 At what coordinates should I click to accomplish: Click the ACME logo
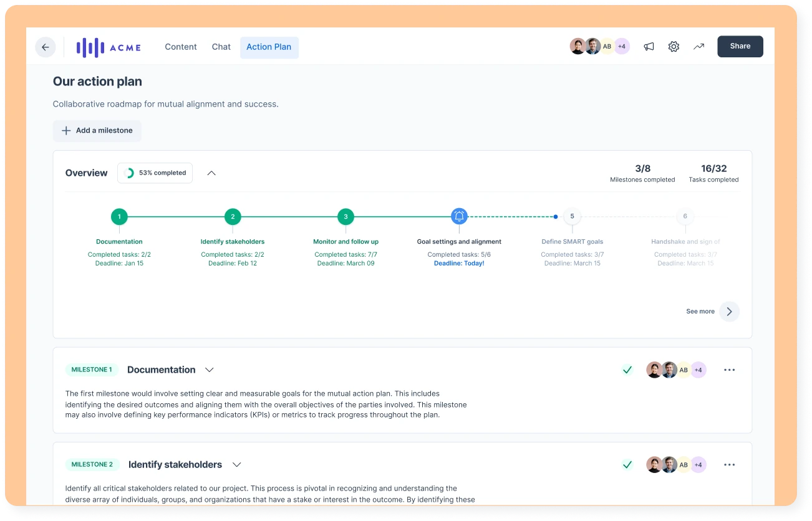pos(109,47)
